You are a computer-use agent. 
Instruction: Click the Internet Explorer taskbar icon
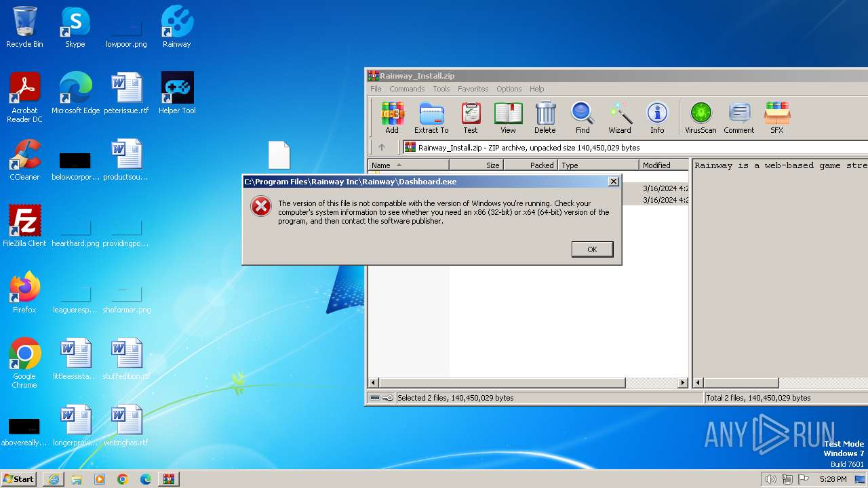pos(54,479)
